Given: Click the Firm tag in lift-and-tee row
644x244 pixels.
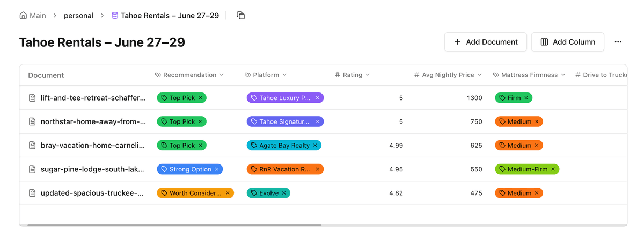Looking at the screenshot, I should tap(514, 98).
